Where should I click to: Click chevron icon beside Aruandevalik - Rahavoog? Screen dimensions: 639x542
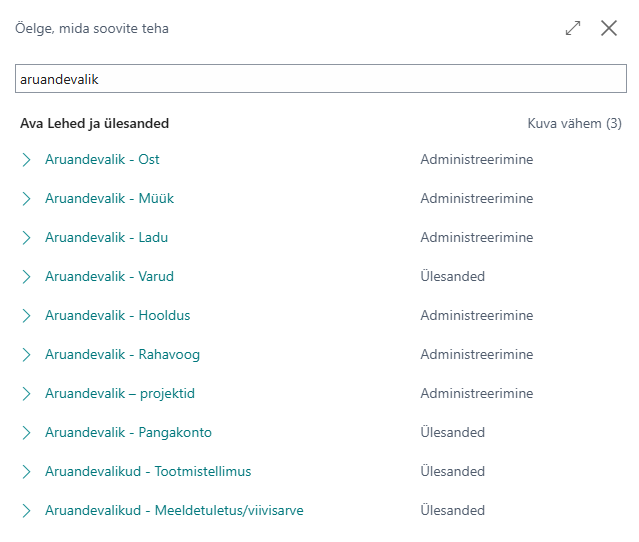(x=26, y=355)
